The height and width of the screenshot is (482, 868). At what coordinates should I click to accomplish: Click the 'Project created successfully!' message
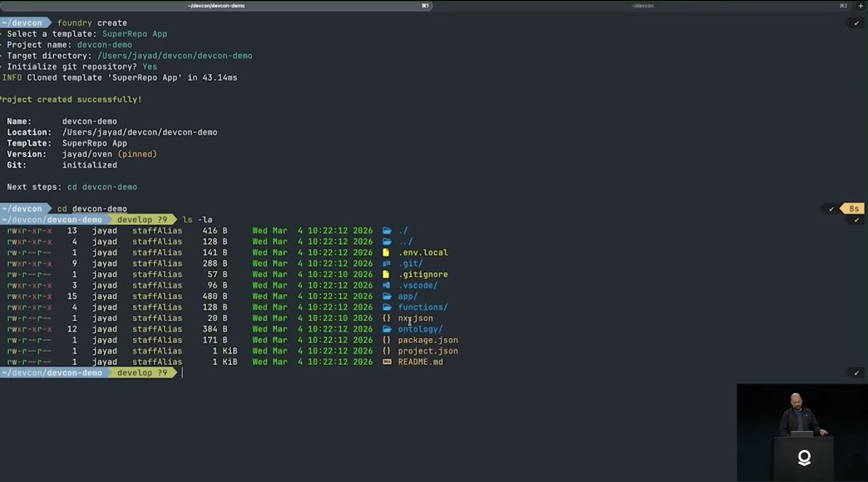tap(71, 99)
